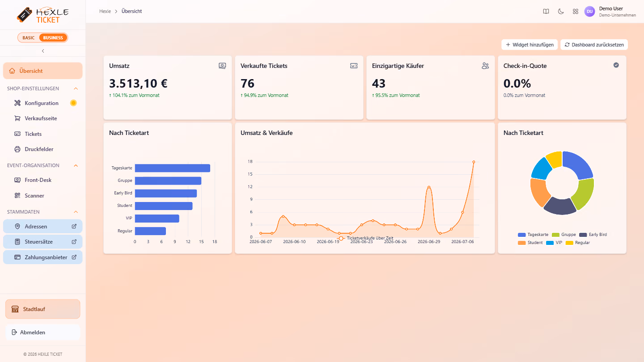Open the DU user avatar
The width and height of the screenshot is (644, 362).
[x=590, y=12]
